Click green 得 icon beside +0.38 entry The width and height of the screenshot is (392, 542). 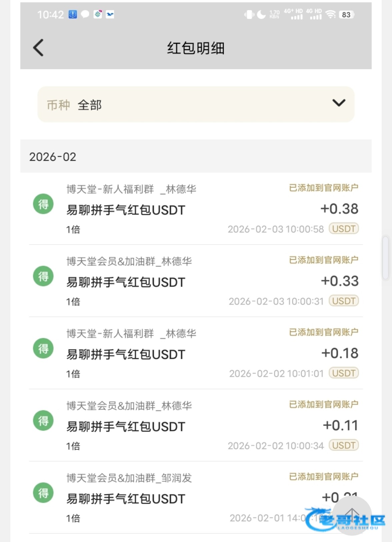click(x=43, y=204)
